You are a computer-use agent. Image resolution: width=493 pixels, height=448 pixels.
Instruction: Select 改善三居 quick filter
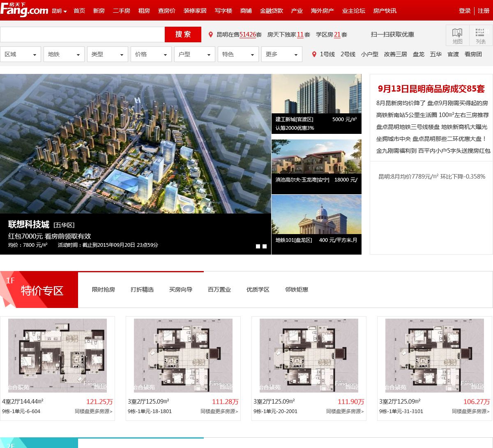coord(396,54)
